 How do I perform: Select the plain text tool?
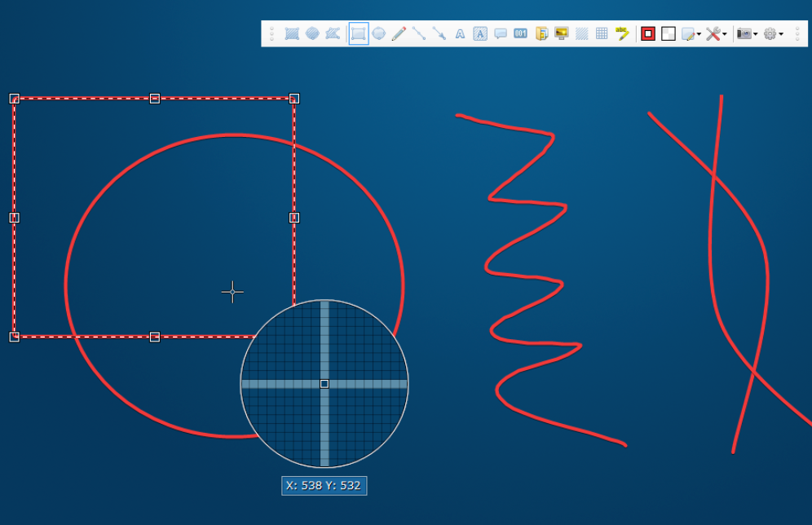tap(460, 34)
